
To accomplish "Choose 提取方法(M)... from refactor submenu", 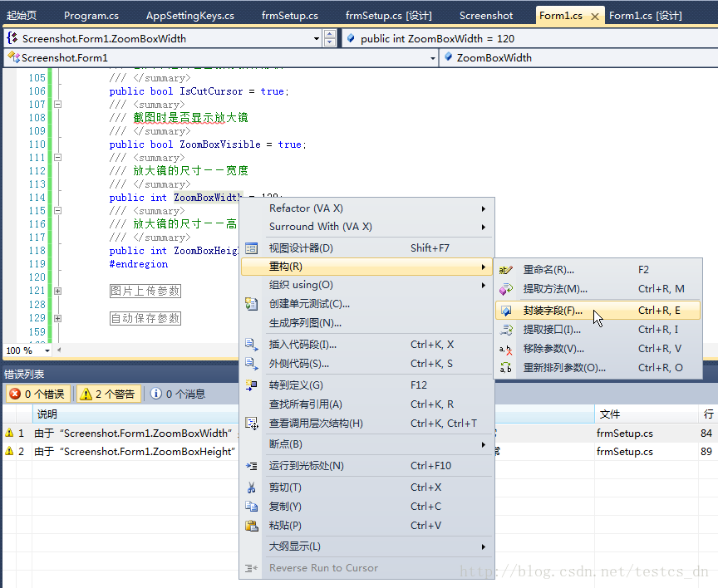I will point(598,289).
